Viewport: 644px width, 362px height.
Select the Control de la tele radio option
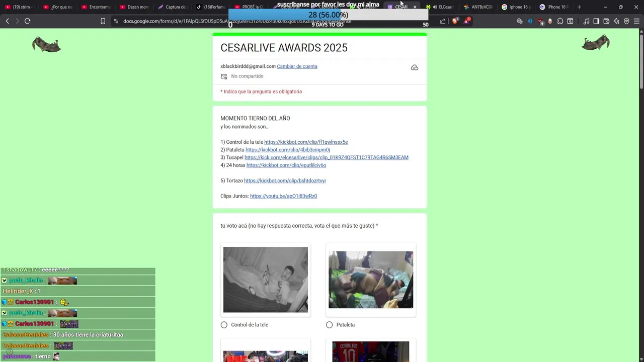tap(224, 325)
